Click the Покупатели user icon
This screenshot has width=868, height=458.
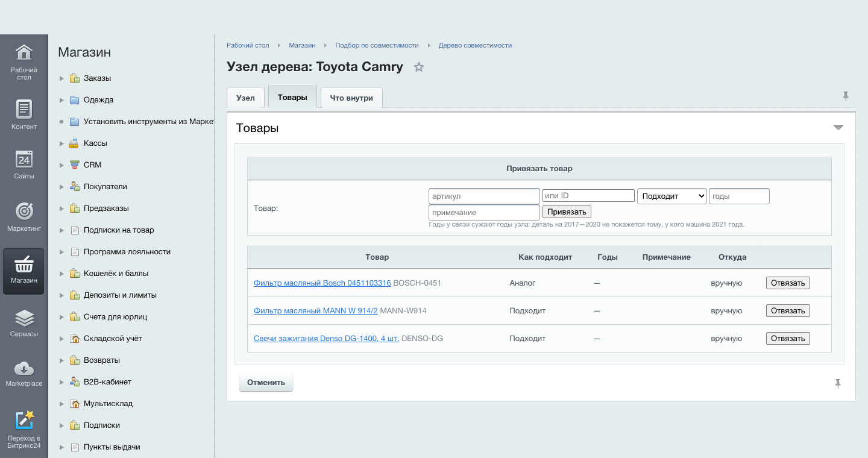tap(74, 187)
